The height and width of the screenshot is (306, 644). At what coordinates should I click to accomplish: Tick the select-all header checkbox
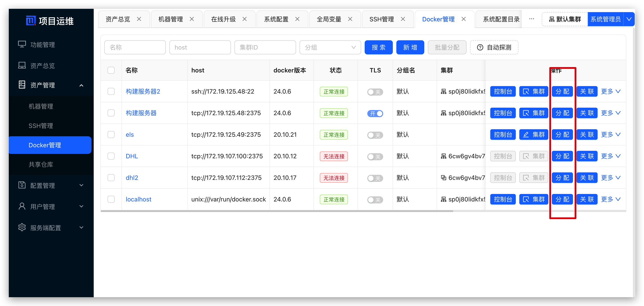point(111,70)
